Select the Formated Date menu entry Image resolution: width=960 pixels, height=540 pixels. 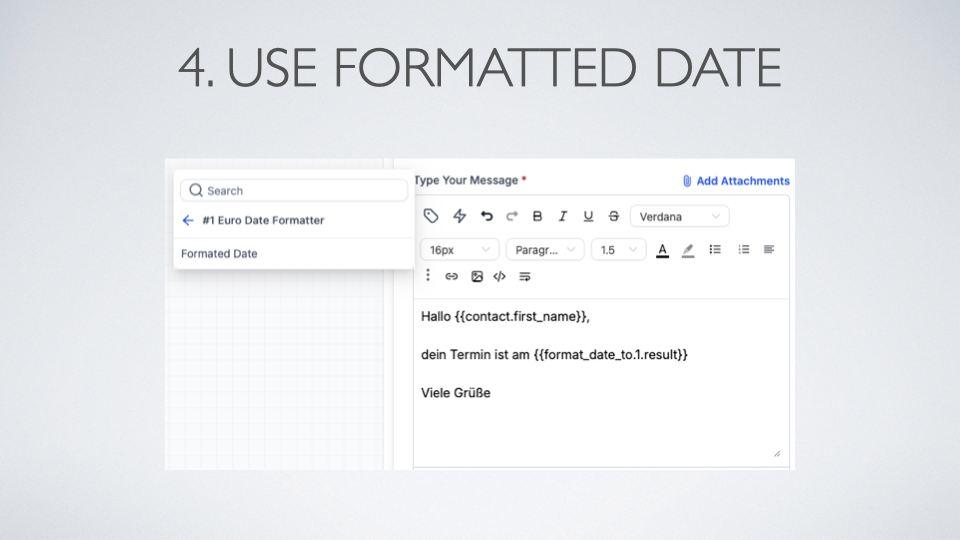[219, 254]
